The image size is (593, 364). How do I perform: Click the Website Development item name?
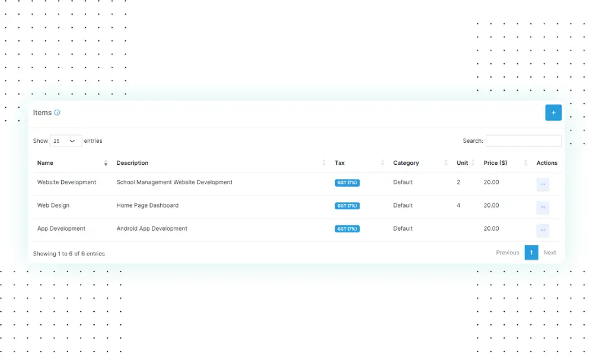coord(66,183)
